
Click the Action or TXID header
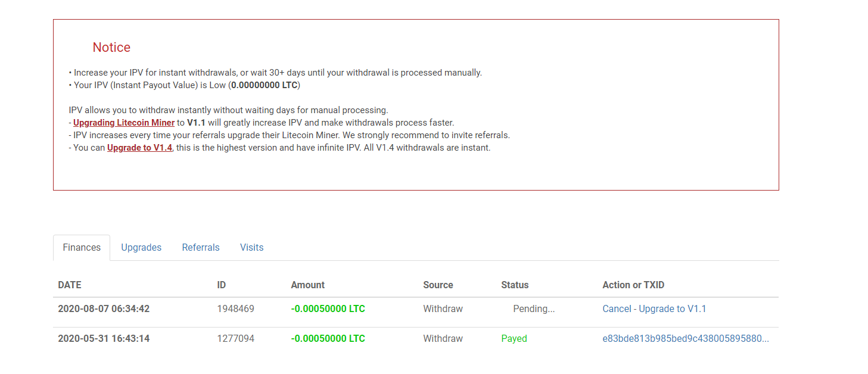[x=633, y=285]
